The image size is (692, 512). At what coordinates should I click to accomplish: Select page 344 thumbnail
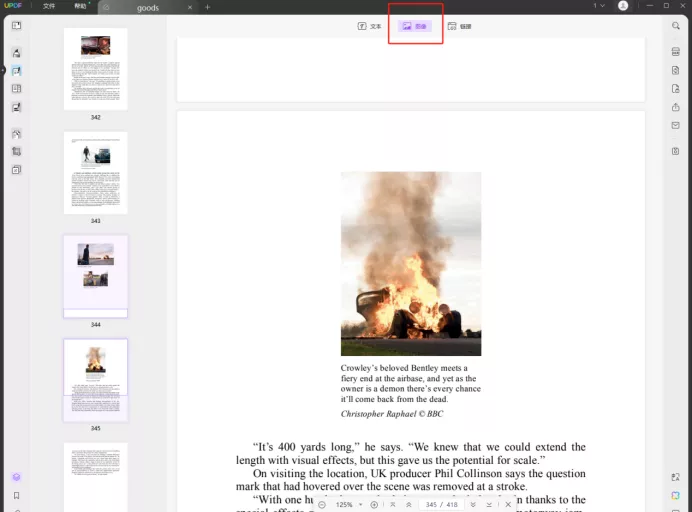point(95,276)
